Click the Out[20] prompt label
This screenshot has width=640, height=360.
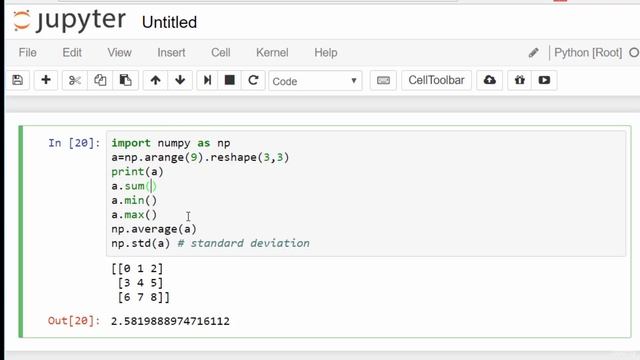74,321
